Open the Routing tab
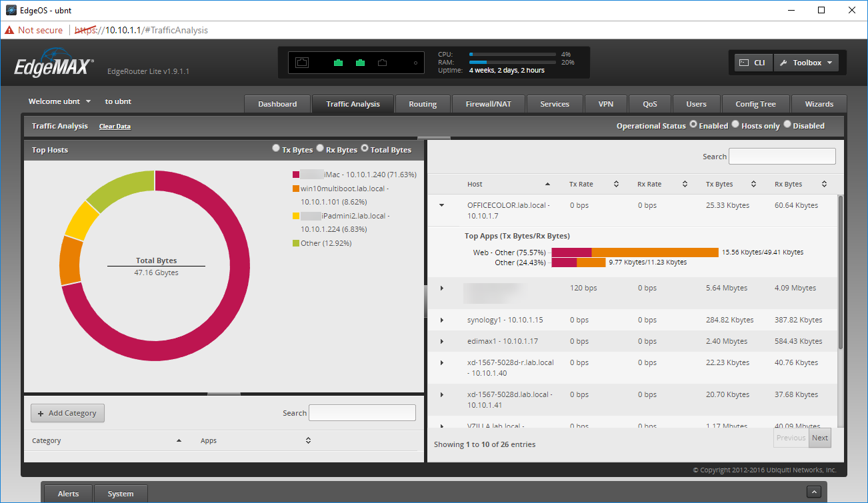This screenshot has width=868, height=503. pos(423,104)
